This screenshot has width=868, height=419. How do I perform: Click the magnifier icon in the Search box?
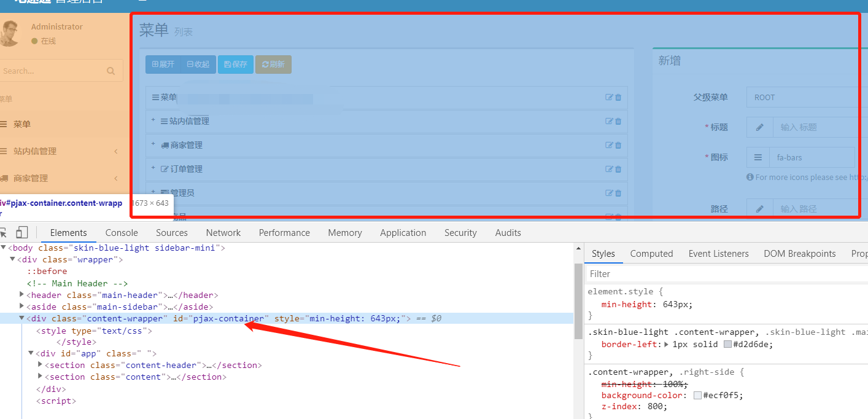[110, 70]
